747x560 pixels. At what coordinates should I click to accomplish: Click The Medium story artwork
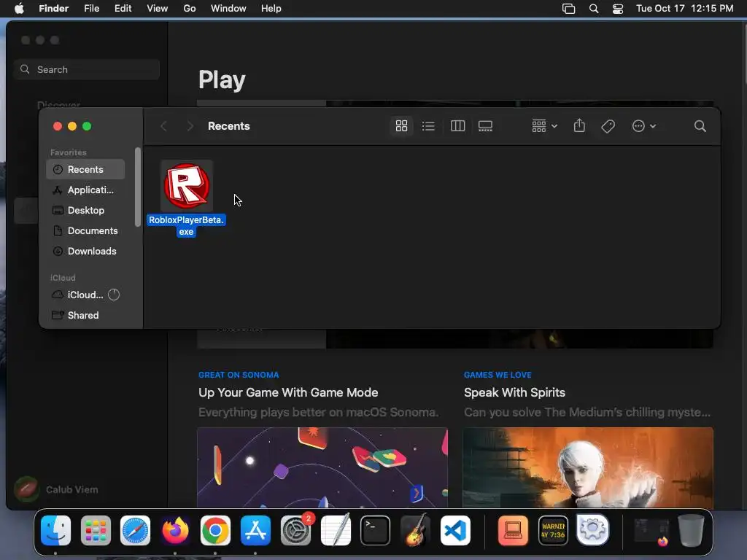click(588, 467)
